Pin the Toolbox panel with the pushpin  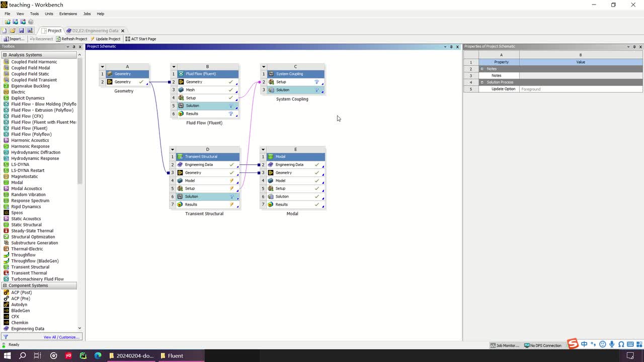tap(74, 47)
